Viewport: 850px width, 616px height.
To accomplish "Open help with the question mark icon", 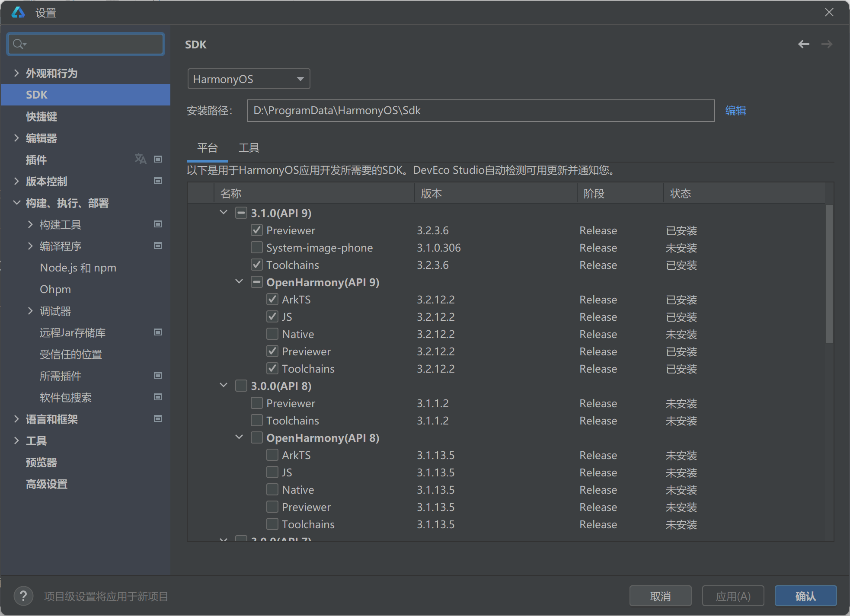I will pyautogui.click(x=23, y=596).
